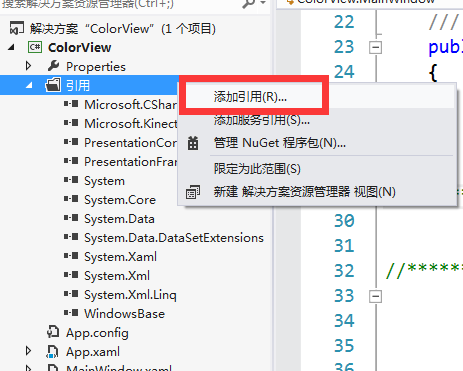Click the reference icon beside System.Xaml
Screen dimensions: 463x371
[71, 256]
